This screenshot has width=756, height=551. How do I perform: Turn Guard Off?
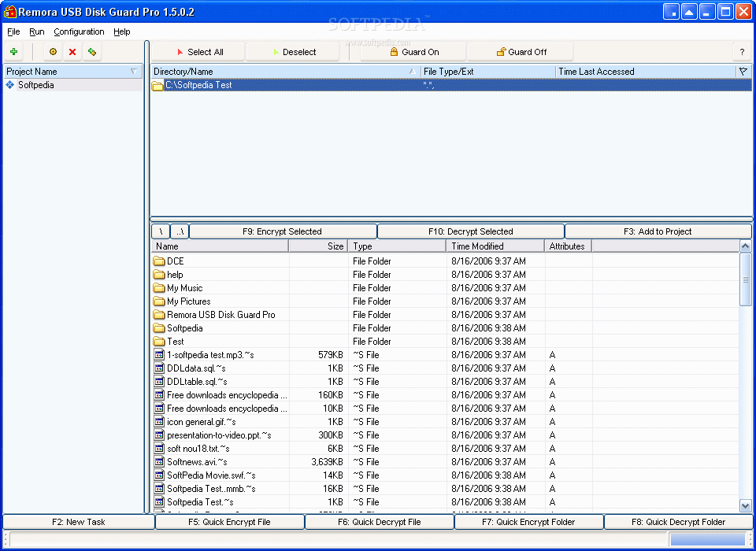[x=521, y=52]
